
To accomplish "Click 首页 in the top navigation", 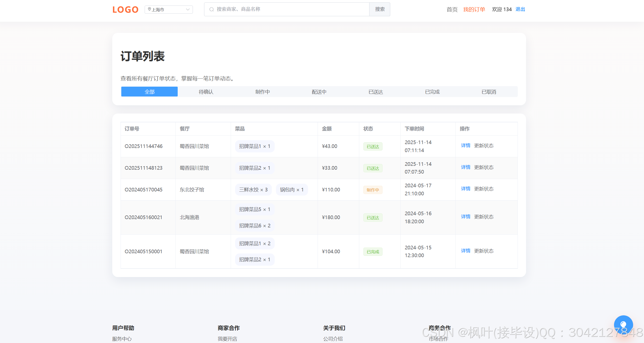I will 452,10.
